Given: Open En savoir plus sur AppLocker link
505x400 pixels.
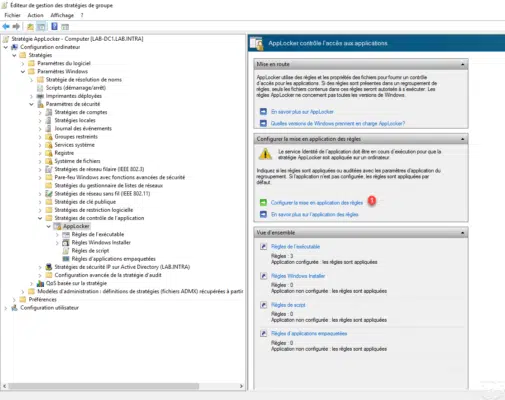Looking at the screenshot, I should pos(302,112).
